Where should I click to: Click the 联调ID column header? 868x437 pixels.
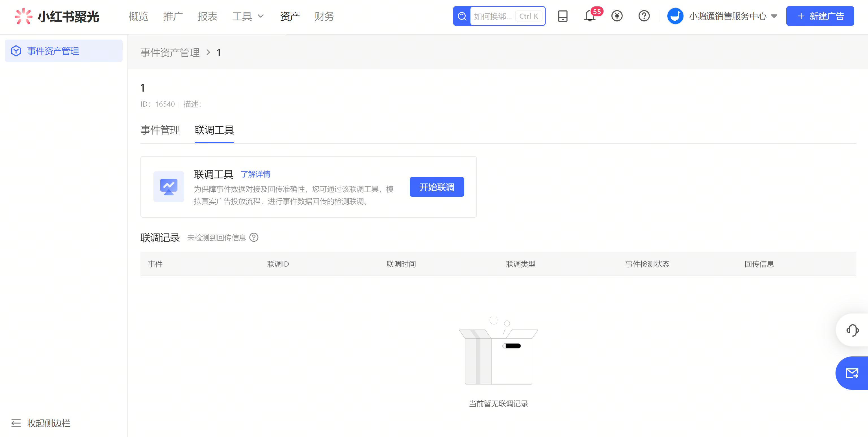click(x=278, y=264)
